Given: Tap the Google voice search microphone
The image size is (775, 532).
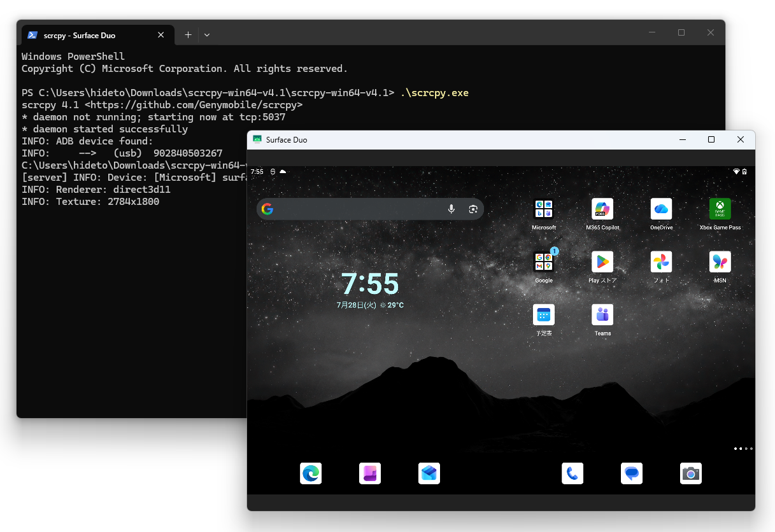Looking at the screenshot, I should [451, 209].
